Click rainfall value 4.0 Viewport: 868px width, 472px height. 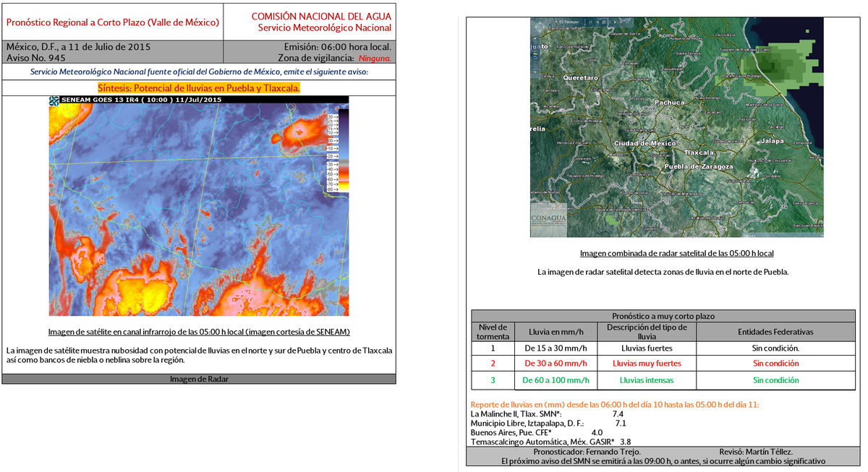[597, 432]
